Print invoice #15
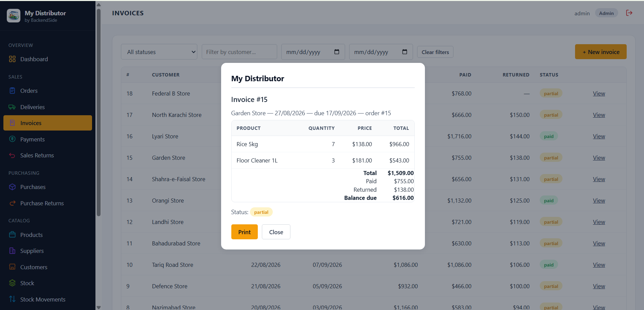 pos(244,232)
